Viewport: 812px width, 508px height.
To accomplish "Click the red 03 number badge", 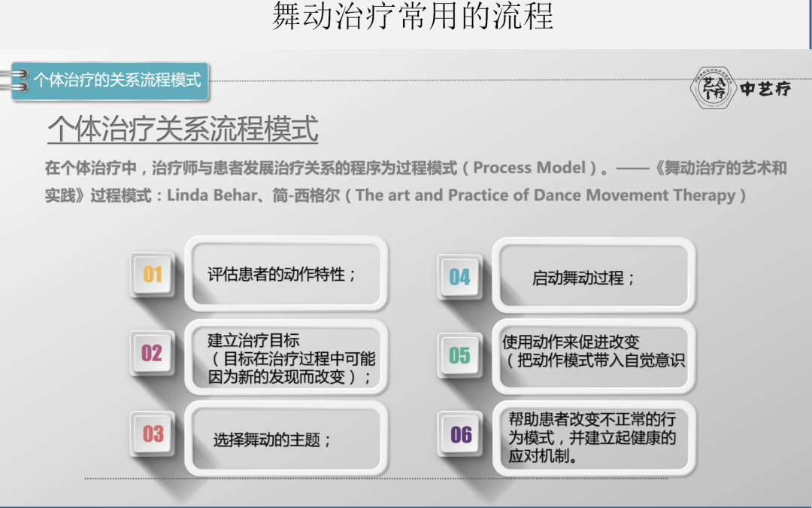I will click(152, 434).
